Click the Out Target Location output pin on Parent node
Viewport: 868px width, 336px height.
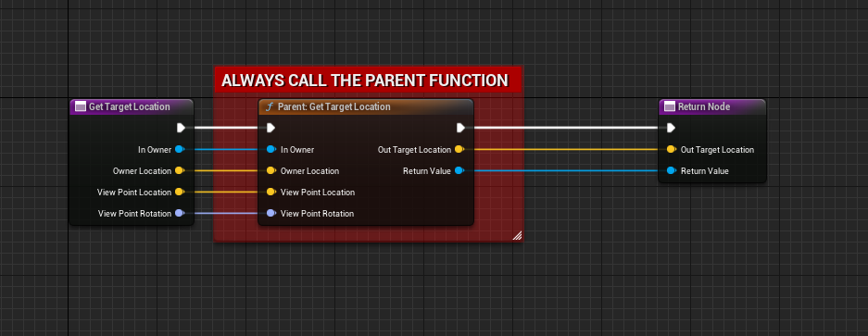(459, 149)
